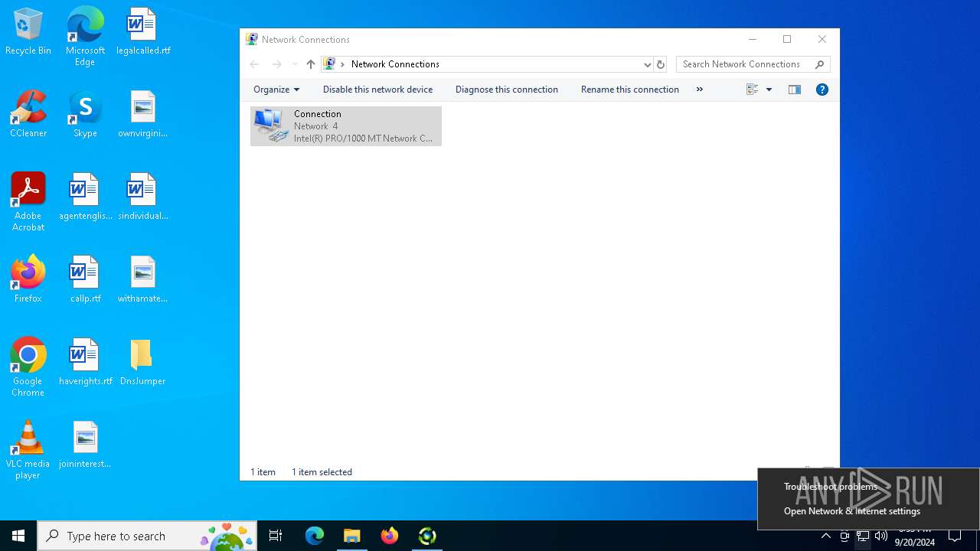Open the Recycle Bin desktop icon

[28, 32]
